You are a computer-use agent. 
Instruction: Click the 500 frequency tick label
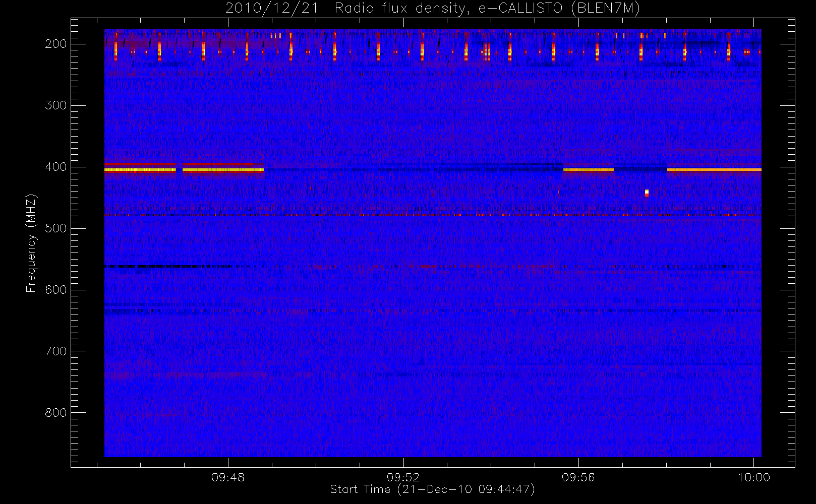click(55, 228)
